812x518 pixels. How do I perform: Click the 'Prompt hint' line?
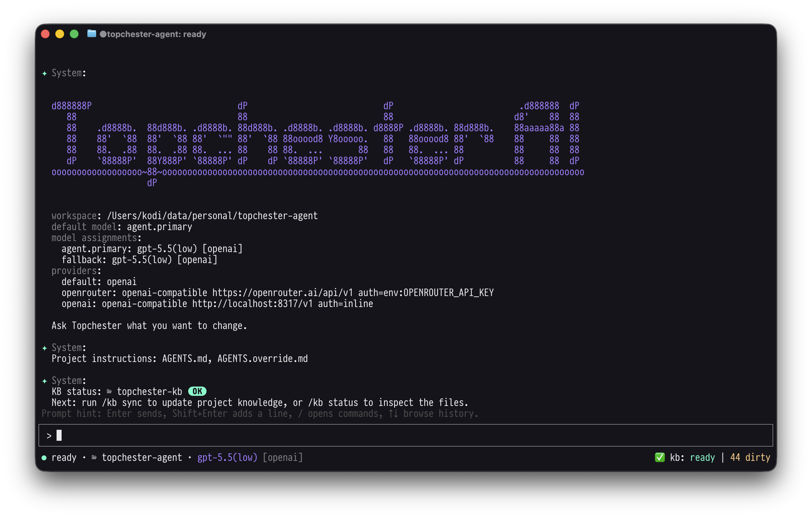(260, 414)
